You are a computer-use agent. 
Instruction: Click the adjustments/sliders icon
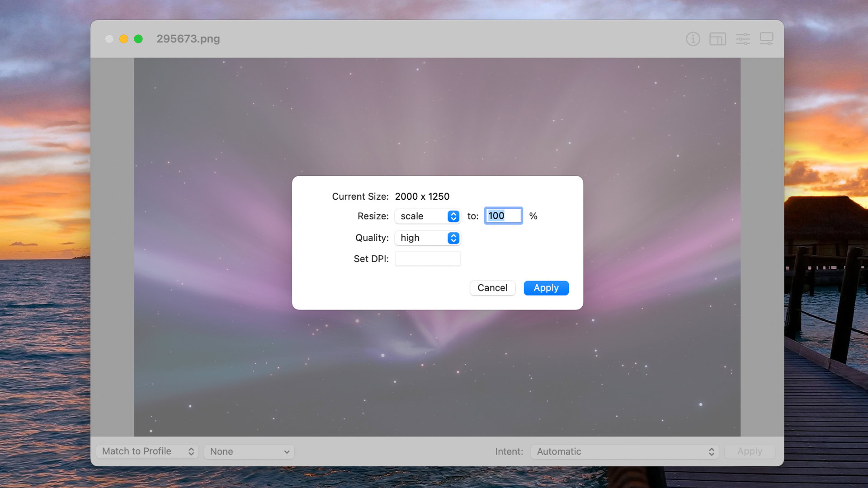click(743, 38)
